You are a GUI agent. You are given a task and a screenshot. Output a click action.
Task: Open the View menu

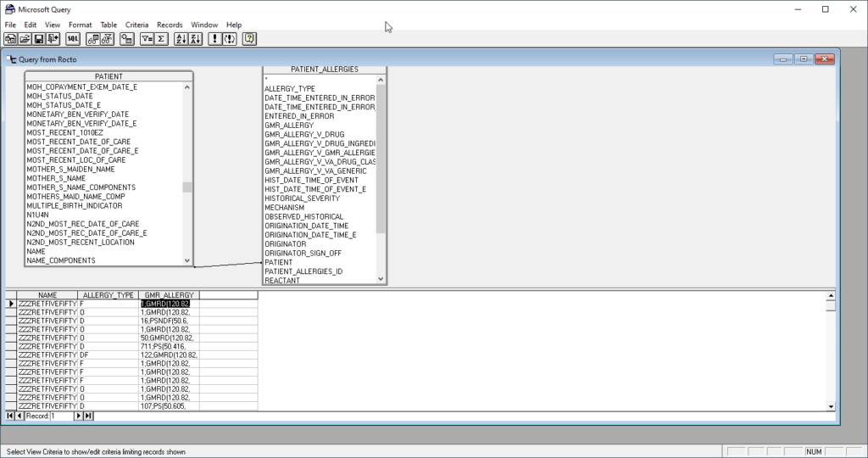pos(53,25)
